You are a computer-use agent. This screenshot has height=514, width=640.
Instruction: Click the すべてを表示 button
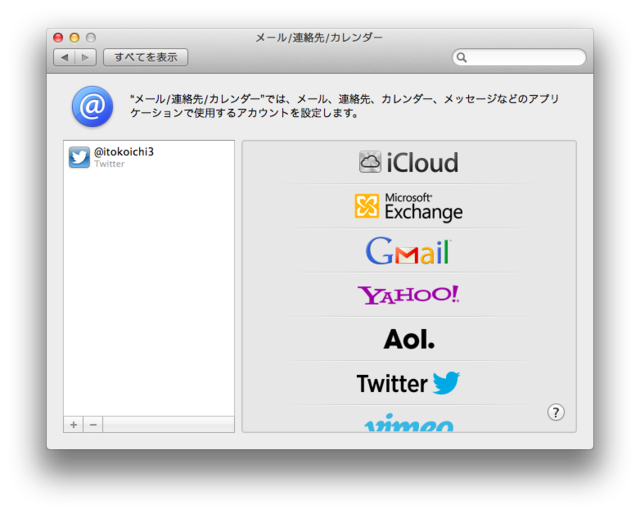pyautogui.click(x=146, y=57)
